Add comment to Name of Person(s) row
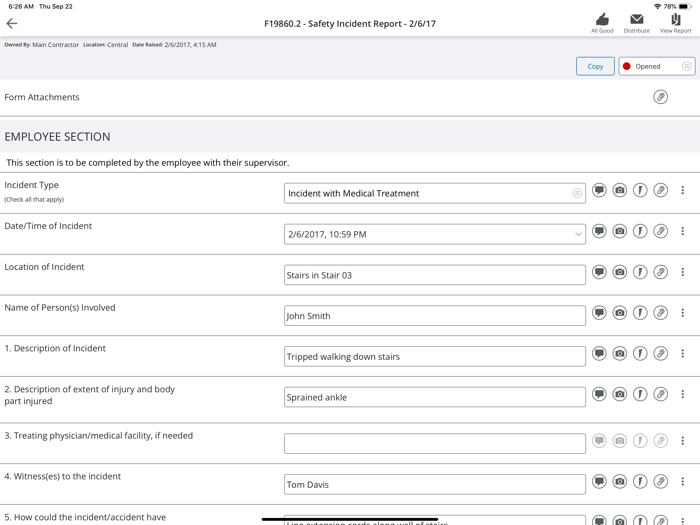This screenshot has width=700, height=525. pyautogui.click(x=599, y=312)
